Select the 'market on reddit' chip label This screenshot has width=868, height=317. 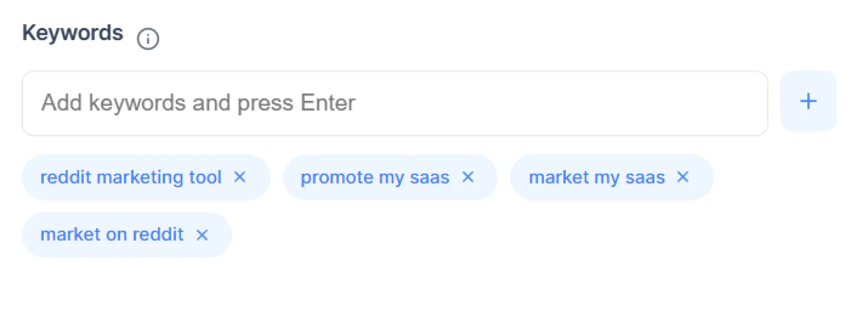click(x=112, y=235)
